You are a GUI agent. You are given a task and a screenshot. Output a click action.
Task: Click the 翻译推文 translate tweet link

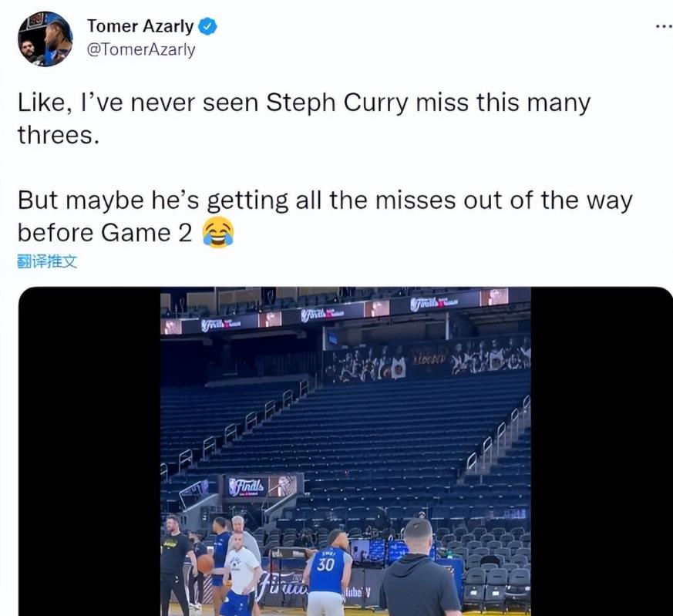(x=47, y=261)
